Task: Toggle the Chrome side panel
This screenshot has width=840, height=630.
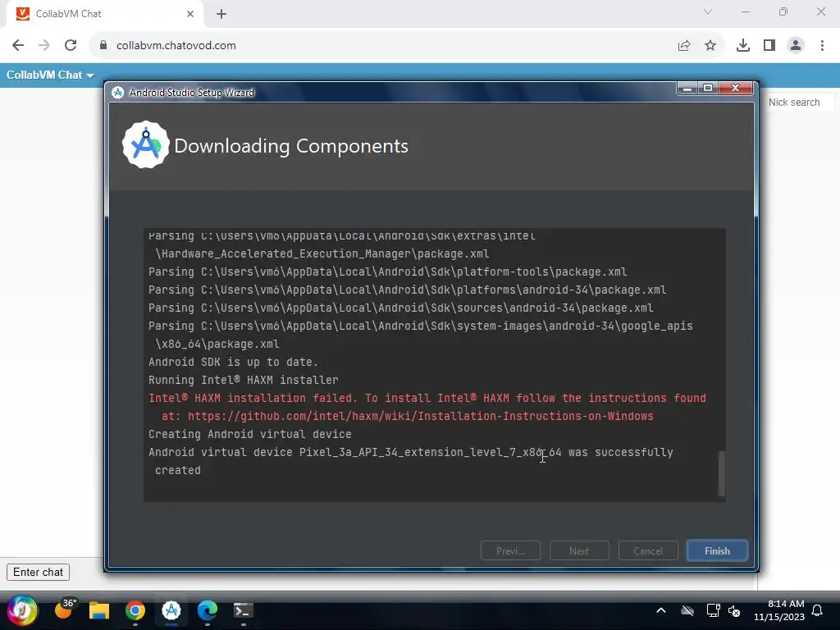Action: coord(769,46)
